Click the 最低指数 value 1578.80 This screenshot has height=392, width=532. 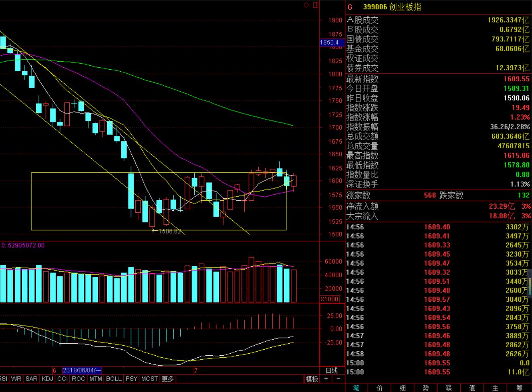(516, 165)
